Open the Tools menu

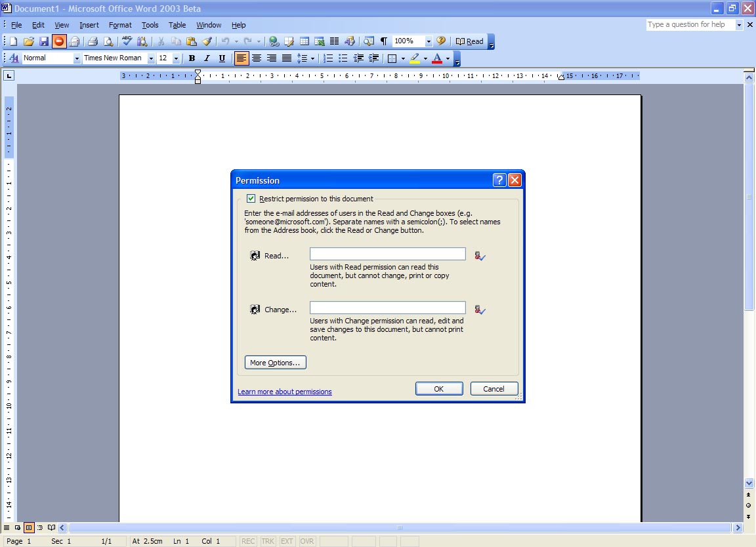150,25
